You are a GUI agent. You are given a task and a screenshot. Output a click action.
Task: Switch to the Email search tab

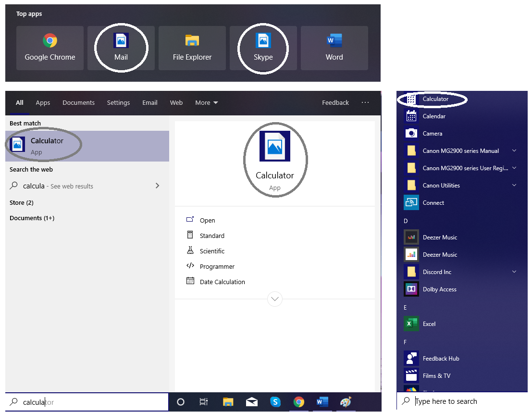149,102
